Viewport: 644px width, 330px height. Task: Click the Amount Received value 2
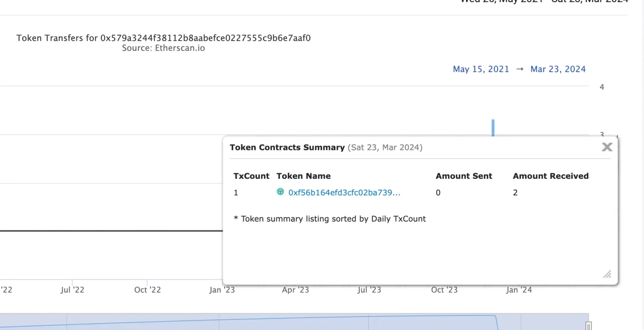point(515,193)
